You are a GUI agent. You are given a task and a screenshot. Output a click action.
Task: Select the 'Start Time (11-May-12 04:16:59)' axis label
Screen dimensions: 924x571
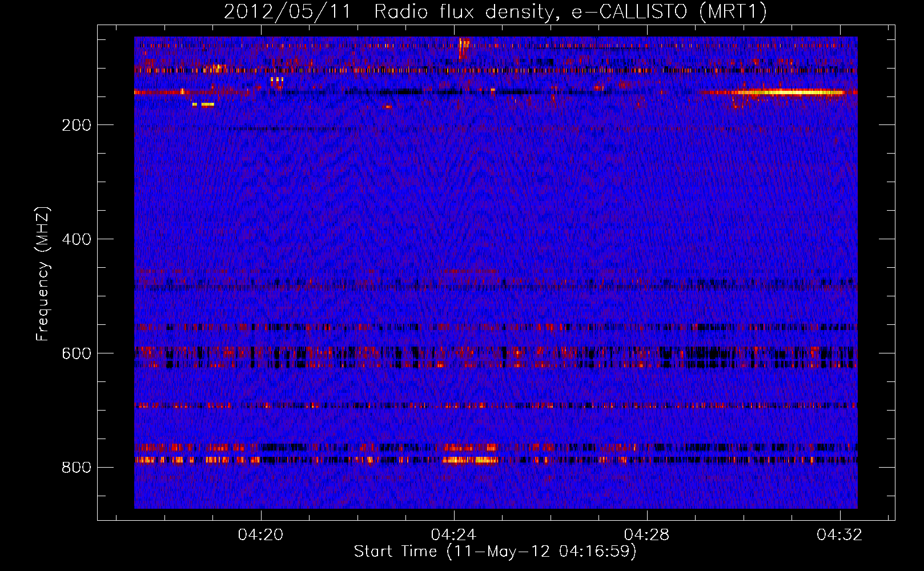tap(495, 552)
